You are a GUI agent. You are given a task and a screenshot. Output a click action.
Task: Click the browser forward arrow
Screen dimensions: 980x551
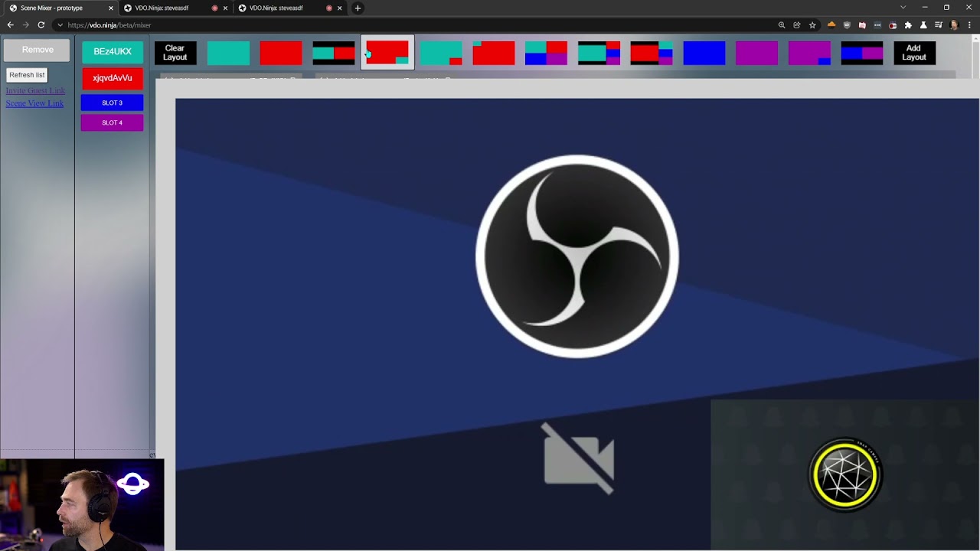point(25,25)
